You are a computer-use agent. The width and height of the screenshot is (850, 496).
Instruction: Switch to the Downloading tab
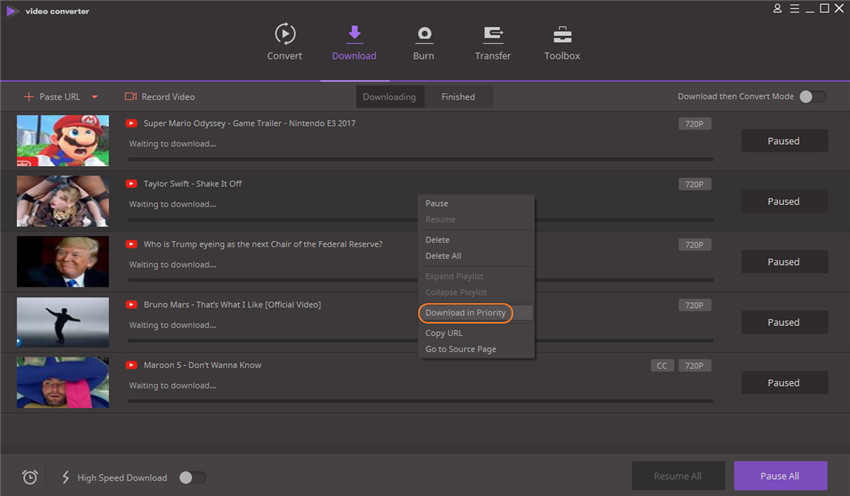[x=389, y=96]
